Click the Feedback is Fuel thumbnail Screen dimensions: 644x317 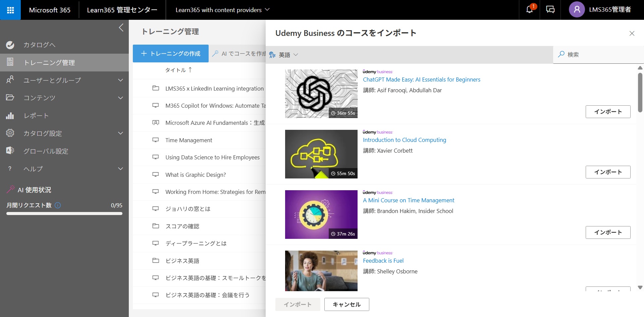point(321,271)
